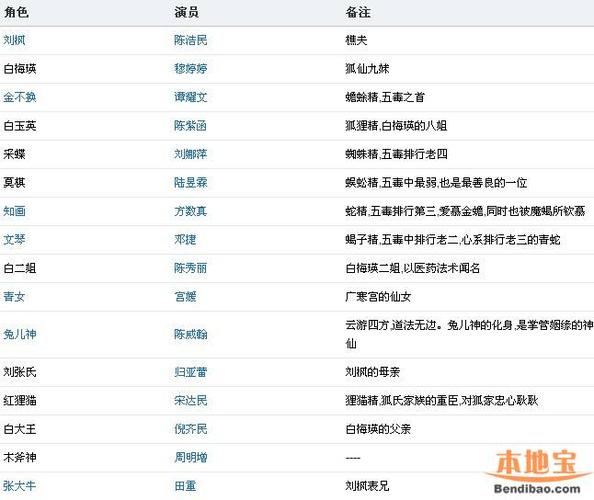Select the note starting 云游四方,道法无边
Image resolution: width=594 pixels, height=500 pixels.
[x=469, y=334]
